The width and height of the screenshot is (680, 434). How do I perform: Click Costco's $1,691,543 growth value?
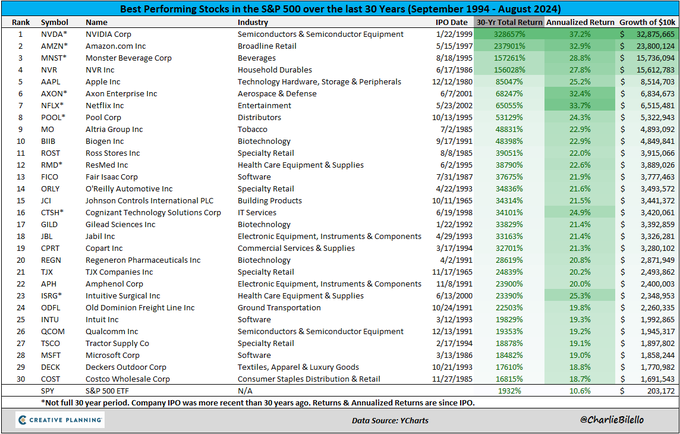647,379
